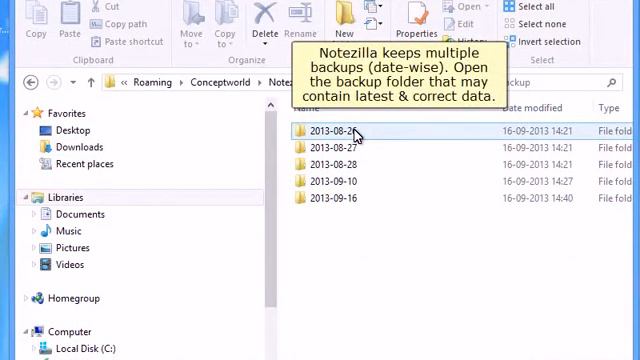Click Roaming in the address path
The image size is (640, 360).
coord(152,82)
